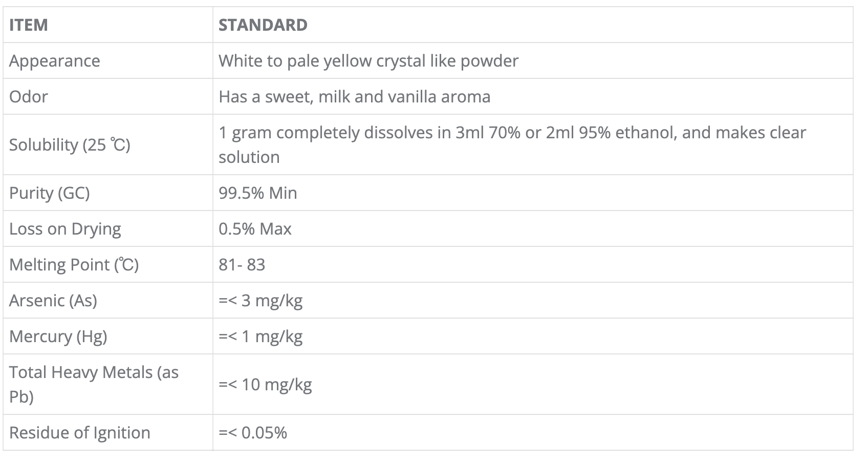Click the =< 3 mg/kg value
The width and height of the screenshot is (868, 461).
[261, 301]
